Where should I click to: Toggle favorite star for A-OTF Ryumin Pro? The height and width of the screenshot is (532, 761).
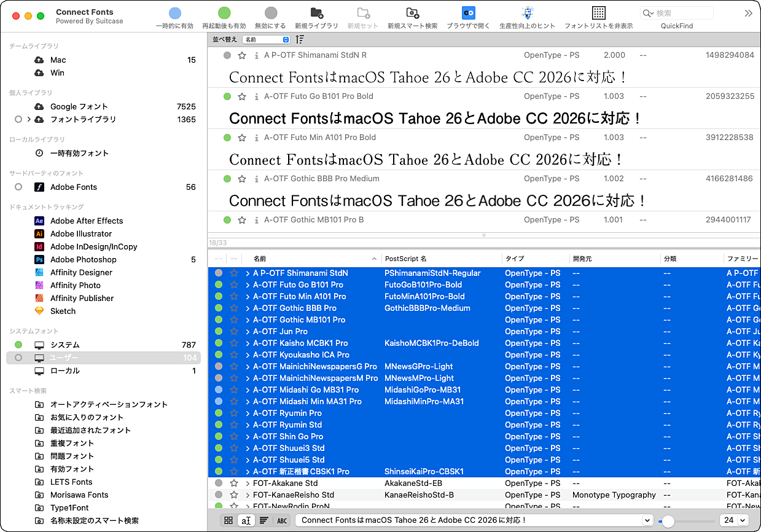[234, 413]
